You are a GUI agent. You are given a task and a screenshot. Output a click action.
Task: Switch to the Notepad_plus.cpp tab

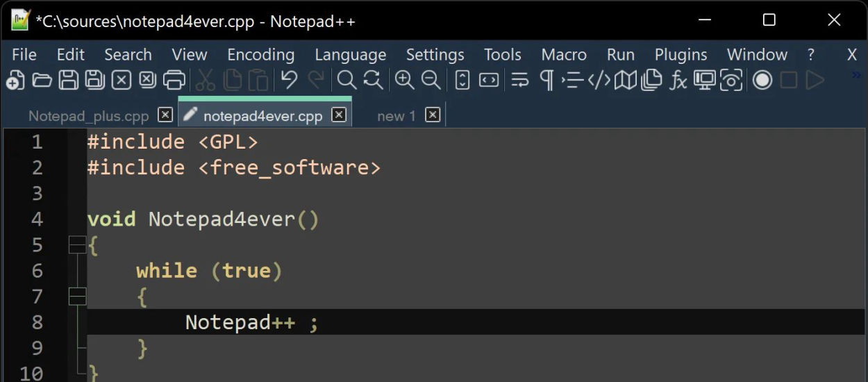tap(88, 116)
